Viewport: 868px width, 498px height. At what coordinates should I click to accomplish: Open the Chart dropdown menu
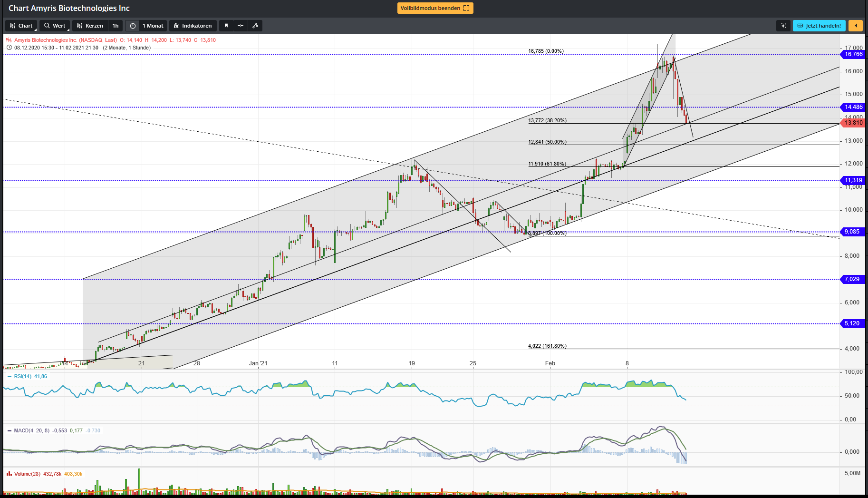coord(21,26)
